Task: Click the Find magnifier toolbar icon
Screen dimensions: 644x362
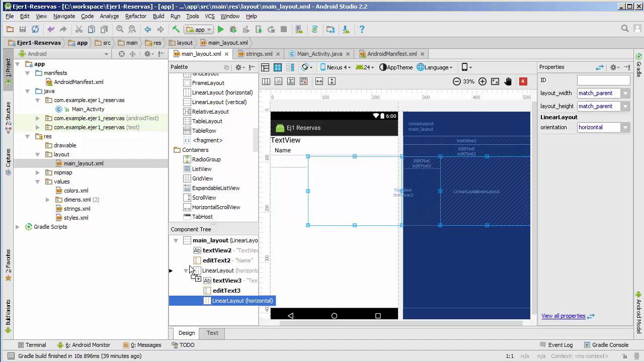Action: 120,30
